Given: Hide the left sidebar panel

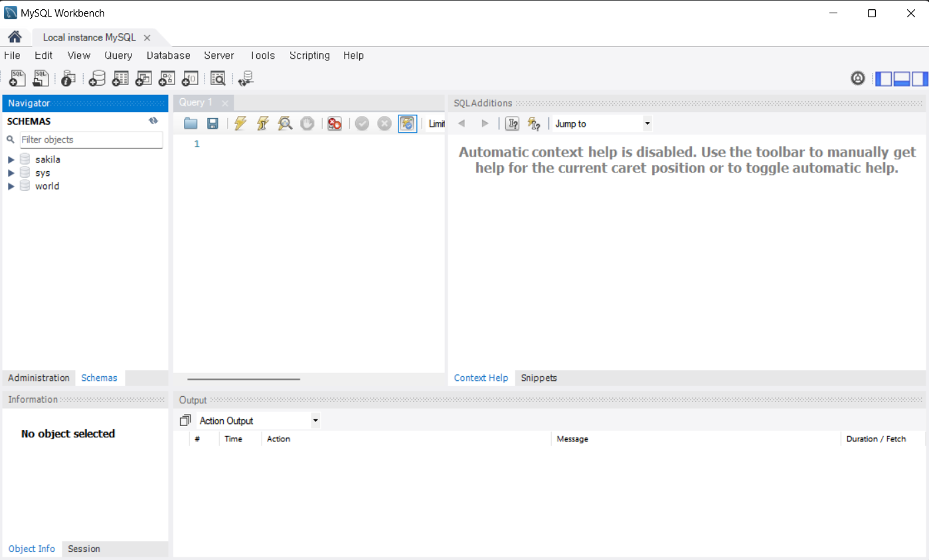Looking at the screenshot, I should (x=884, y=78).
